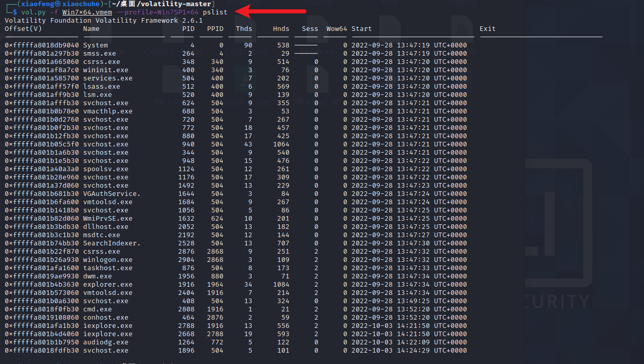Select the explorer.exe process name
This screenshot has width=644, height=364.
(x=108, y=284)
